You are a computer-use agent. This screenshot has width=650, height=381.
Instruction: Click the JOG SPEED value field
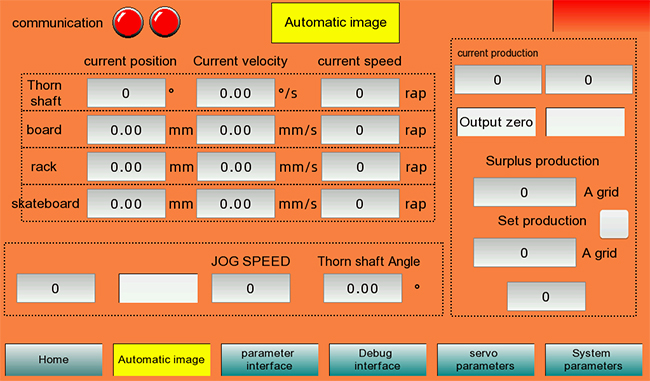251,288
